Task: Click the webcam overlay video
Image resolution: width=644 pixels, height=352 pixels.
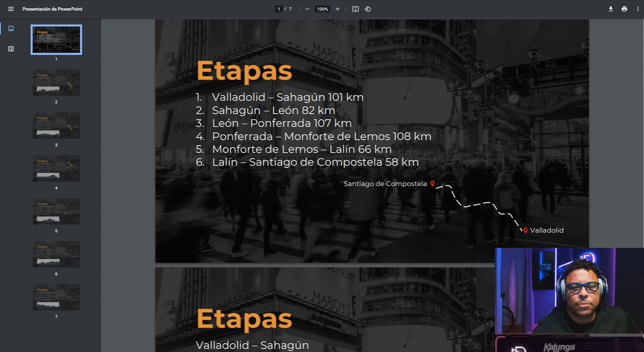Action: click(x=569, y=291)
